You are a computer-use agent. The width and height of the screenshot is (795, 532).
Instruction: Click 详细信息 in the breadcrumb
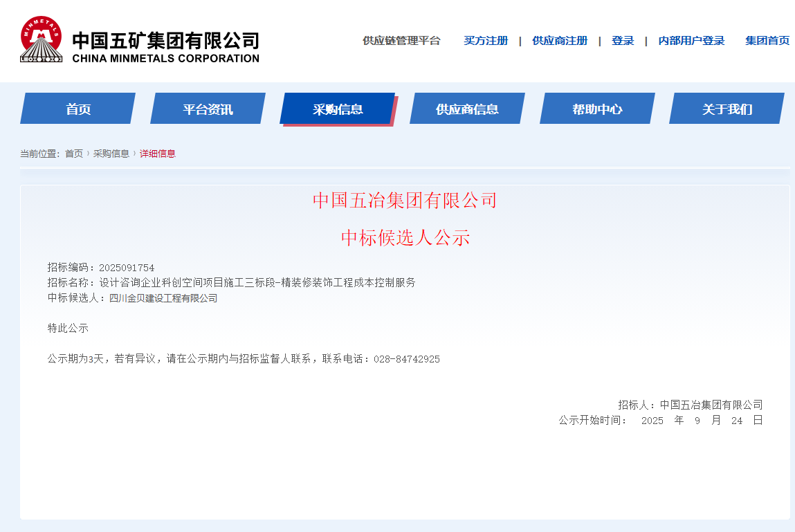pos(158,154)
